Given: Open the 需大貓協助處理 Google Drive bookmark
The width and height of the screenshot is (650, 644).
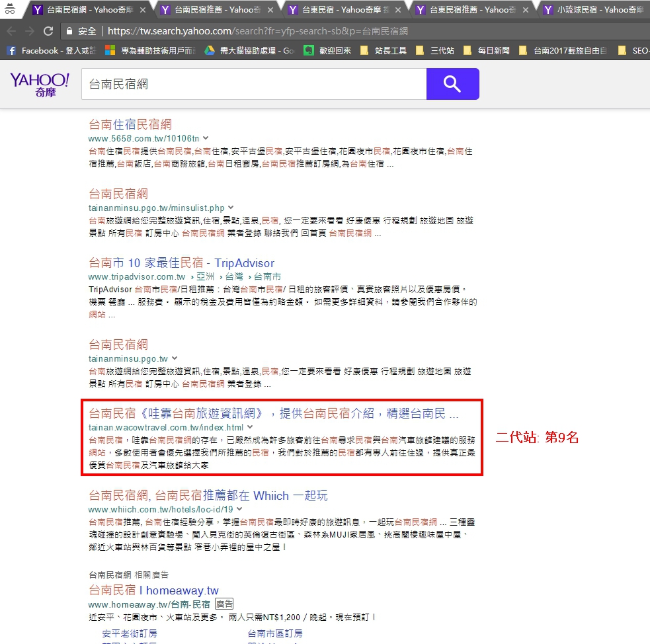Looking at the screenshot, I should coord(249,50).
